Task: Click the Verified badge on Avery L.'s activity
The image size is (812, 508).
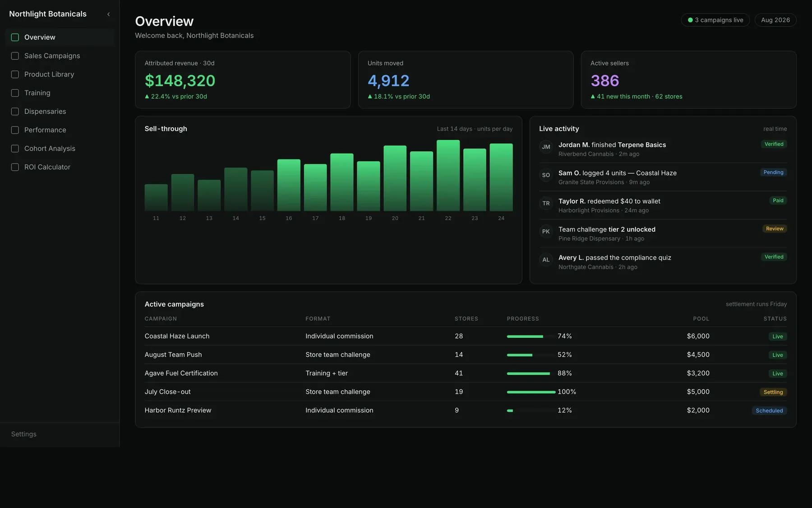Action: tap(774, 257)
